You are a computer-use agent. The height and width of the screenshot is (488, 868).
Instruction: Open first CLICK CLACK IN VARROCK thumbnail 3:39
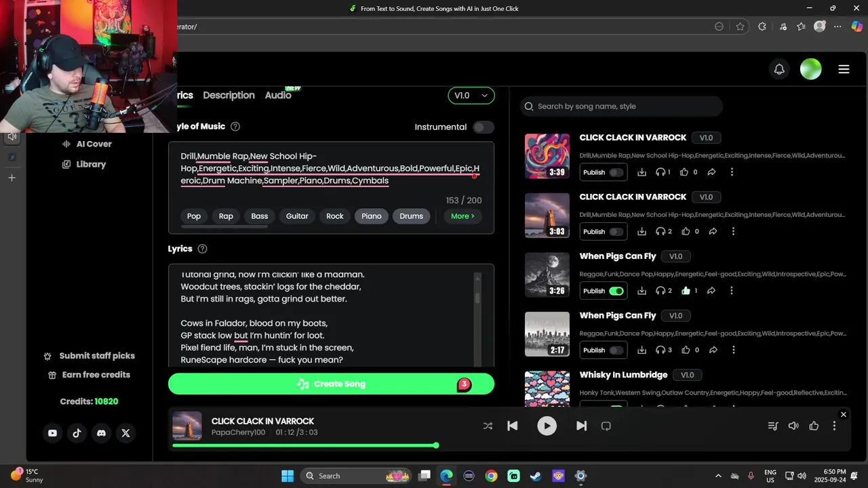[547, 156]
